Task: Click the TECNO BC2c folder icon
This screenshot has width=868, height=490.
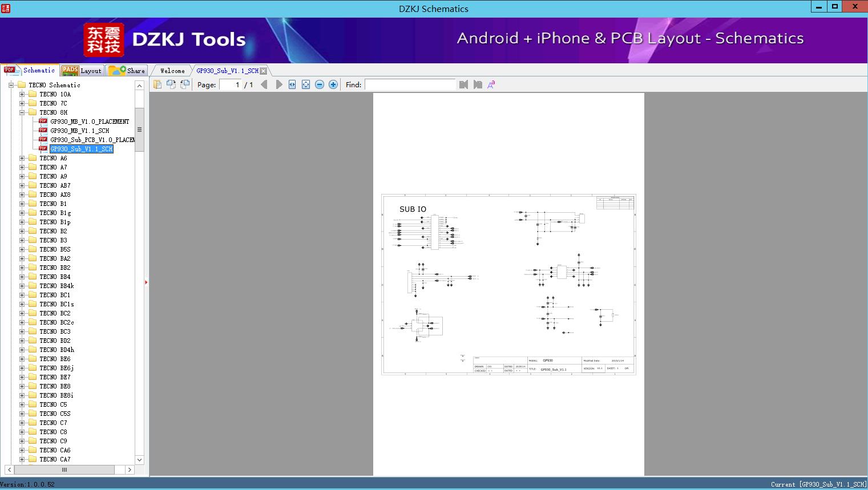Action: [x=33, y=322]
